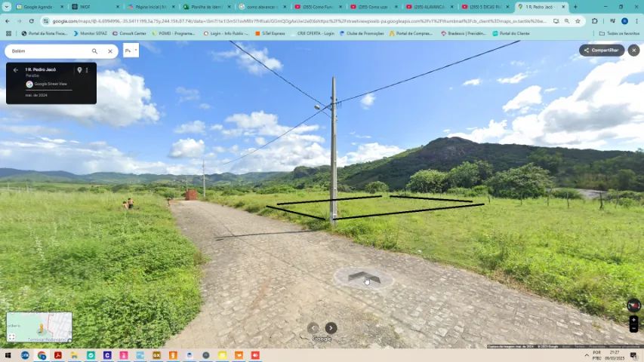This screenshot has width=644, height=362.
Task: Click the address bar URL
Action: coord(300,21)
